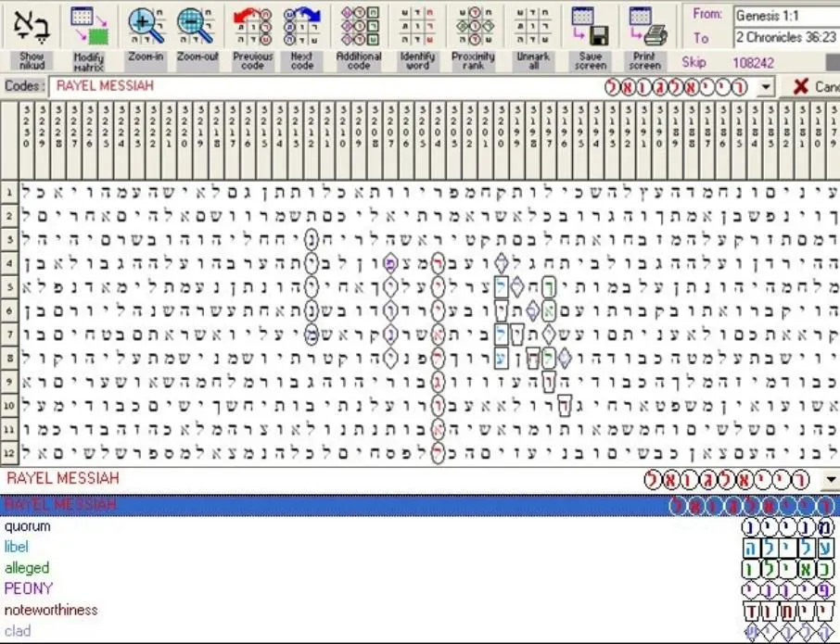Click matrix row header 6
This screenshot has width=840, height=644.
[8, 311]
